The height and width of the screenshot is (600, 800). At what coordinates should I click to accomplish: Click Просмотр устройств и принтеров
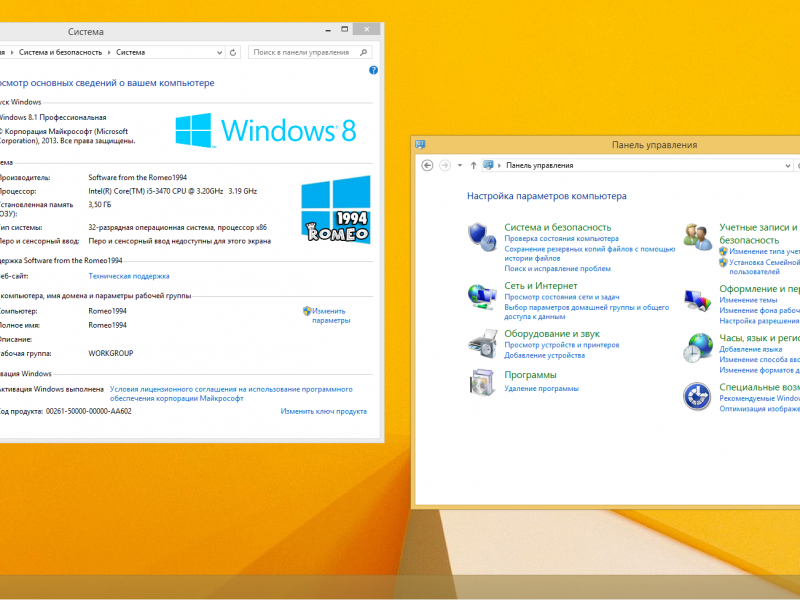(x=562, y=345)
